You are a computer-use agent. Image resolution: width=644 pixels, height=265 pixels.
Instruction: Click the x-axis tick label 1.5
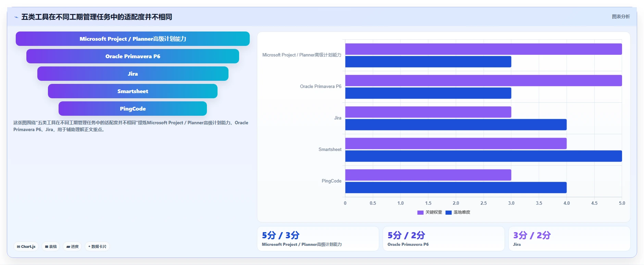(x=428, y=203)
